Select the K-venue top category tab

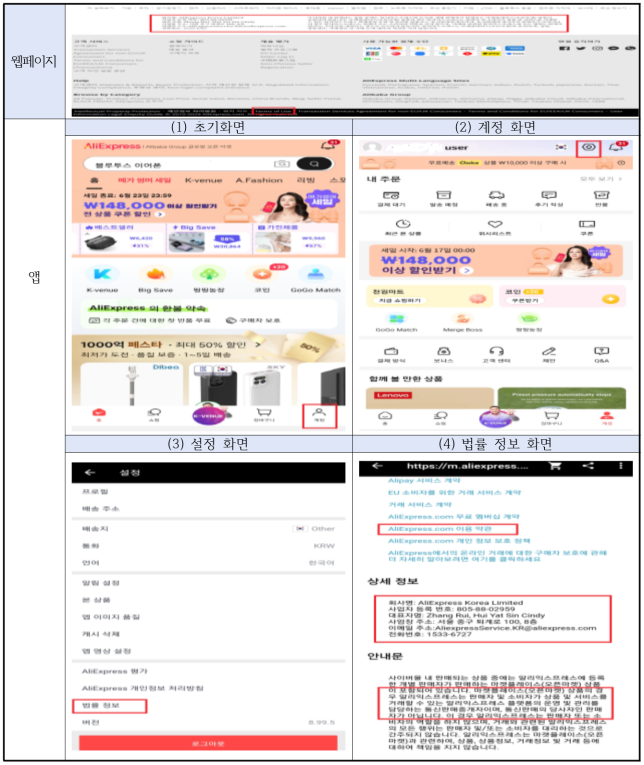[203, 181]
